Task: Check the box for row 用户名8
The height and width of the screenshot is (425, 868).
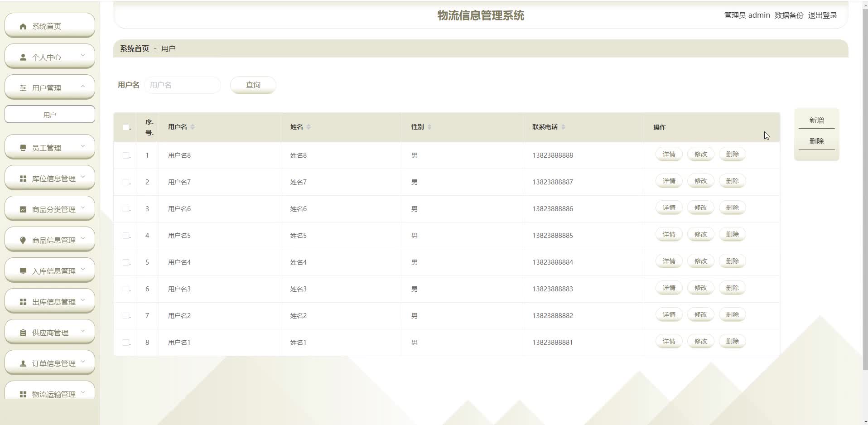Action: [126, 155]
